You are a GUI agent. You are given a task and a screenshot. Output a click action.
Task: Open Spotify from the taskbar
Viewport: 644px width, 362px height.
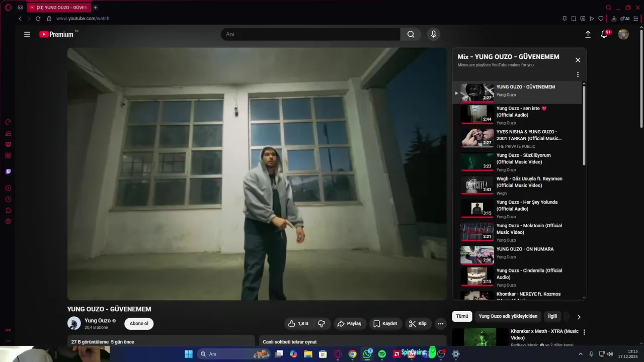382,354
